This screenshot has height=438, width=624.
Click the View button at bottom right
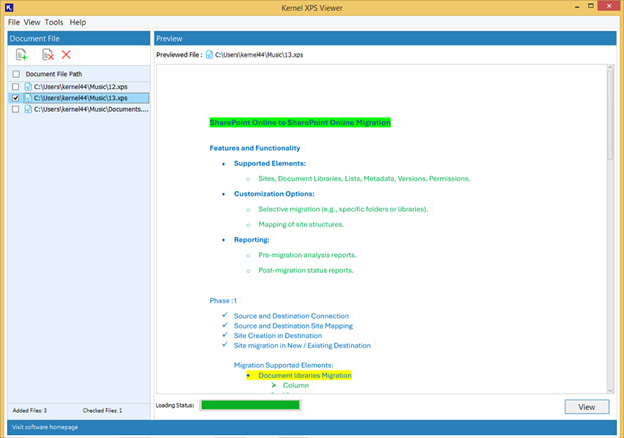click(x=587, y=407)
